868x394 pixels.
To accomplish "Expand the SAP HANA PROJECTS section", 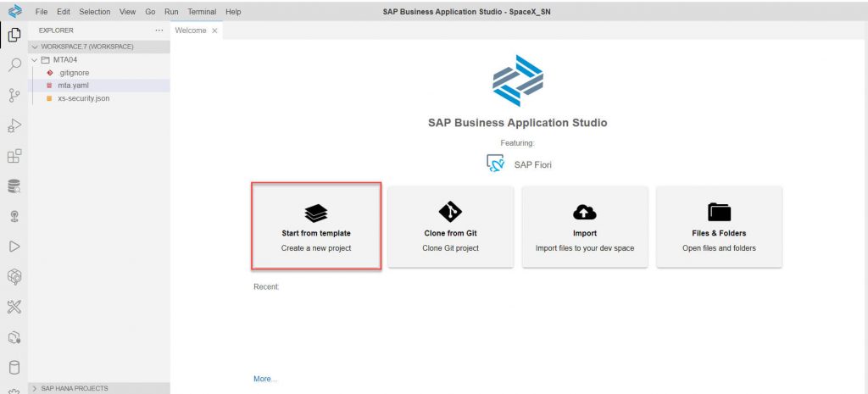I will coord(36,388).
